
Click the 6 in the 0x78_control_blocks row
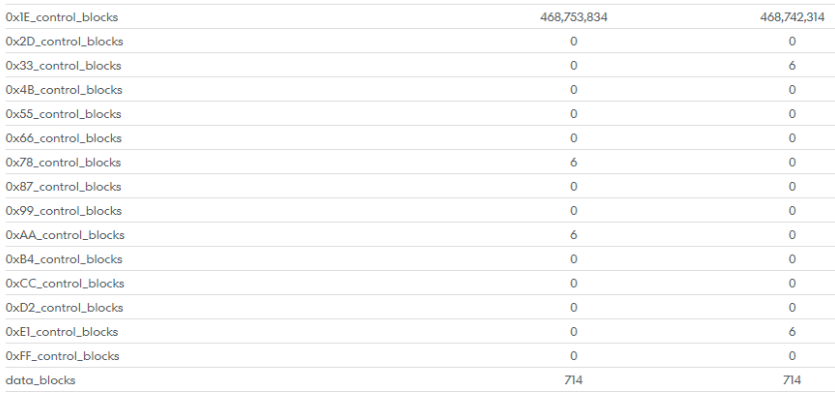(574, 162)
